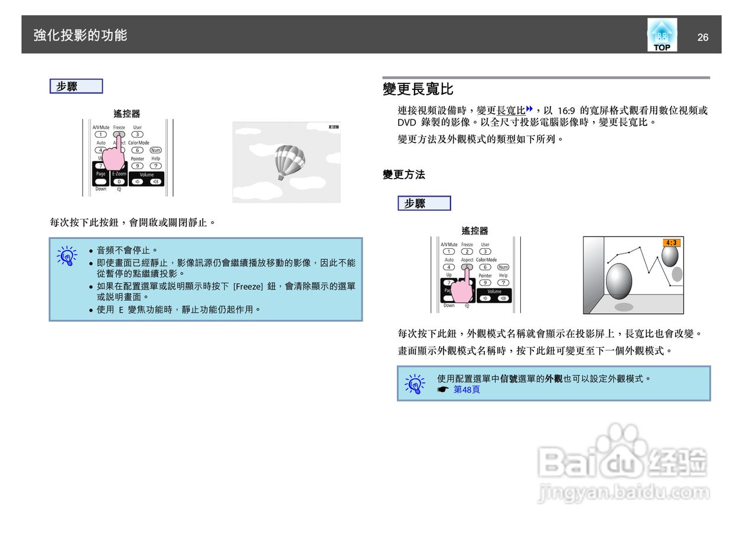The height and width of the screenshot is (535, 756).
Task: Click the Volume up speaker button
Action: click(156, 181)
